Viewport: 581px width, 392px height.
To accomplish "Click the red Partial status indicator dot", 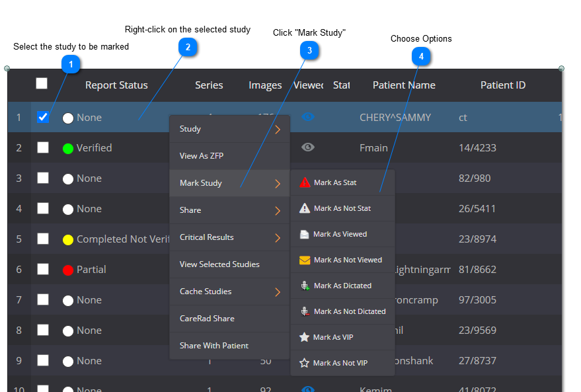I will pos(67,270).
